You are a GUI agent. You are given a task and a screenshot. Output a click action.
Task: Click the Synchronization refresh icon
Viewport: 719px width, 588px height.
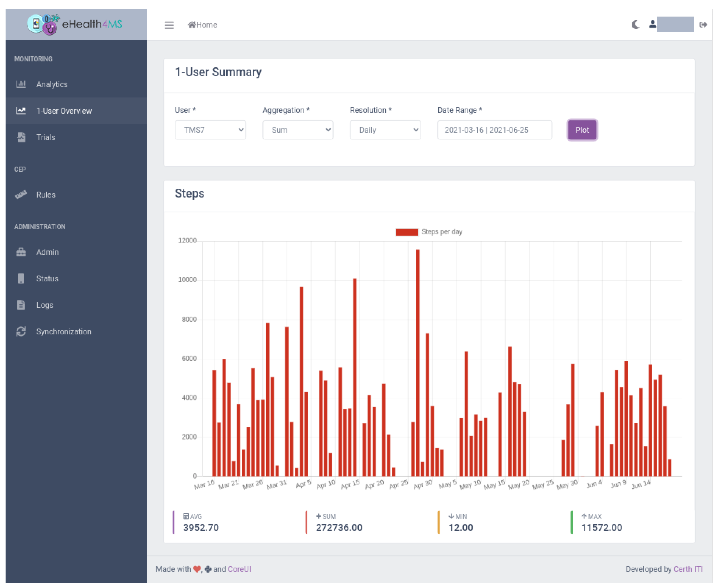pyautogui.click(x=21, y=332)
